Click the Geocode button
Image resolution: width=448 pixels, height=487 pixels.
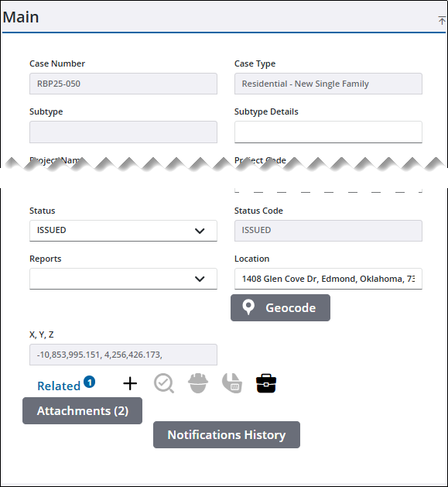click(x=280, y=308)
